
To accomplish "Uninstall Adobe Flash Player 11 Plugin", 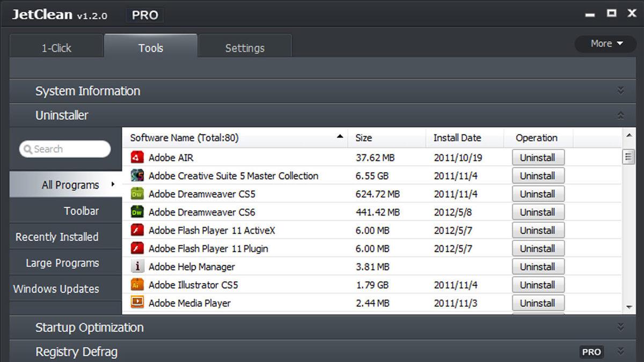I will pos(538,249).
